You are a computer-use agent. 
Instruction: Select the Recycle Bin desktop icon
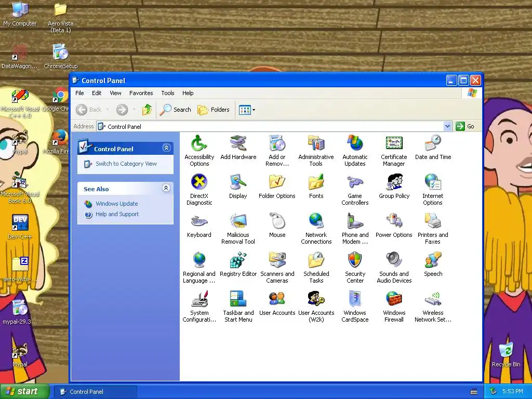point(506,355)
